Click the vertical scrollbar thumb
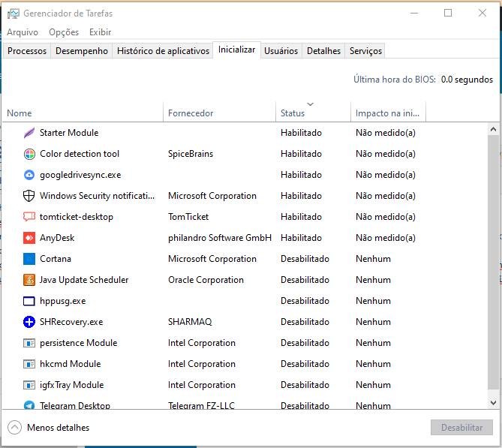This screenshot has width=502, height=448. pos(493,262)
